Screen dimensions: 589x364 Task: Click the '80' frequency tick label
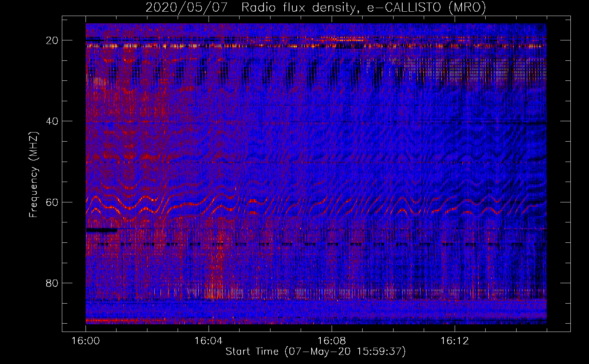coord(52,283)
